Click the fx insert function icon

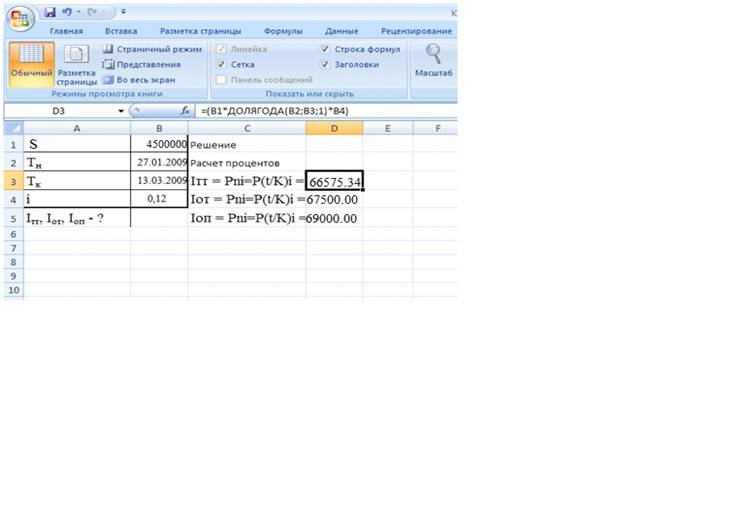(185, 111)
